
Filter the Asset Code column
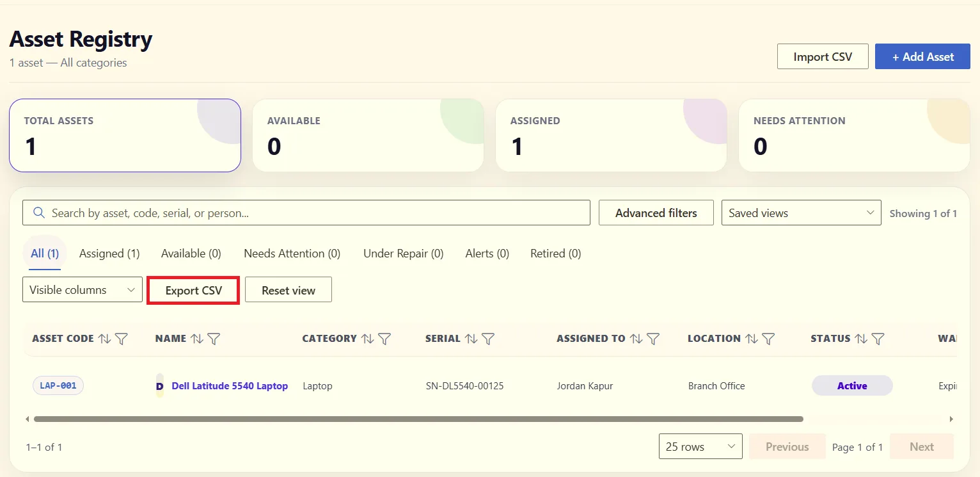(121, 339)
